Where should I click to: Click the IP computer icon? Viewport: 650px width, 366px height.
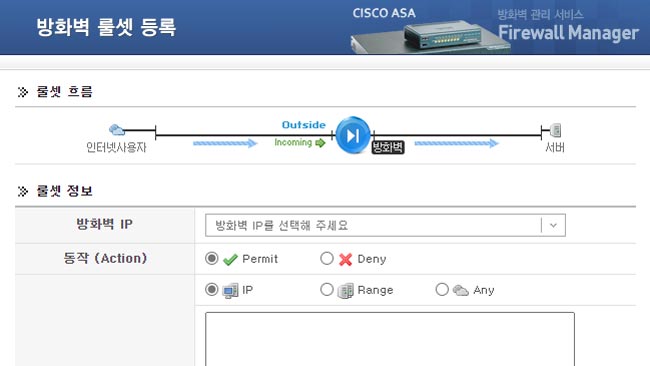click(230, 291)
